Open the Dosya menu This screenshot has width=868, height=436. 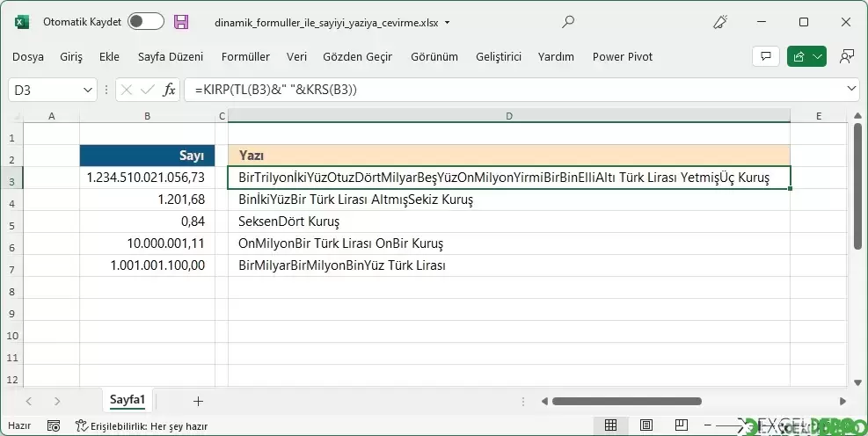click(x=27, y=56)
